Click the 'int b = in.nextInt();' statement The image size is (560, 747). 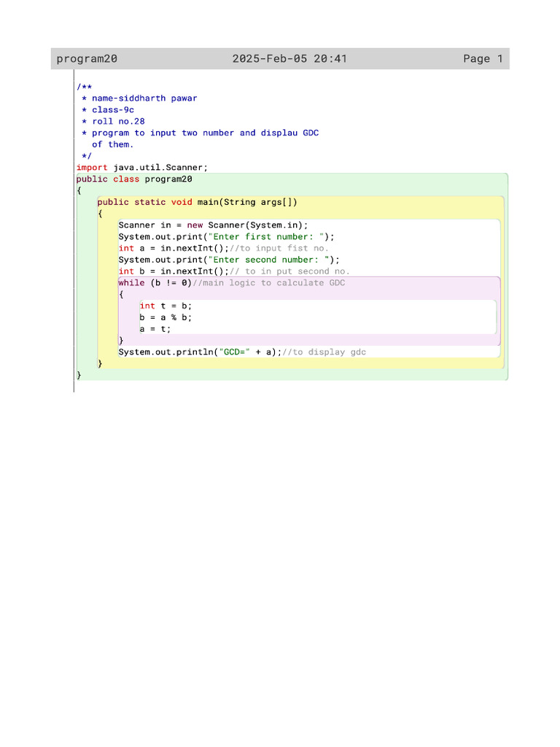pos(174,271)
